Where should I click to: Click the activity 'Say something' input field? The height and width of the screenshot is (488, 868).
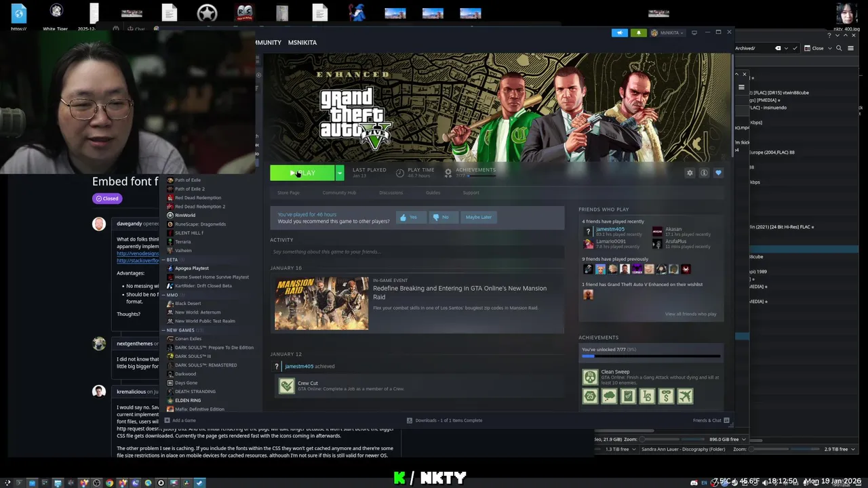tap(417, 251)
